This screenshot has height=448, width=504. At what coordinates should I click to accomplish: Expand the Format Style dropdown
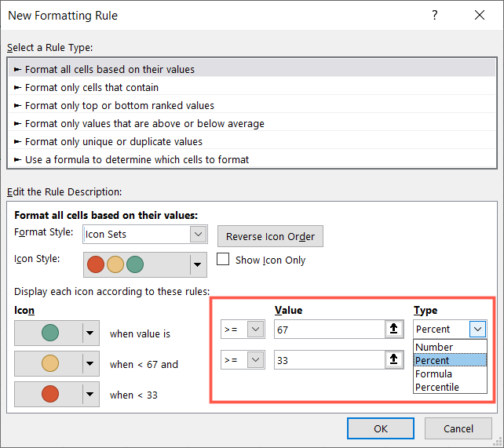pyautogui.click(x=197, y=234)
